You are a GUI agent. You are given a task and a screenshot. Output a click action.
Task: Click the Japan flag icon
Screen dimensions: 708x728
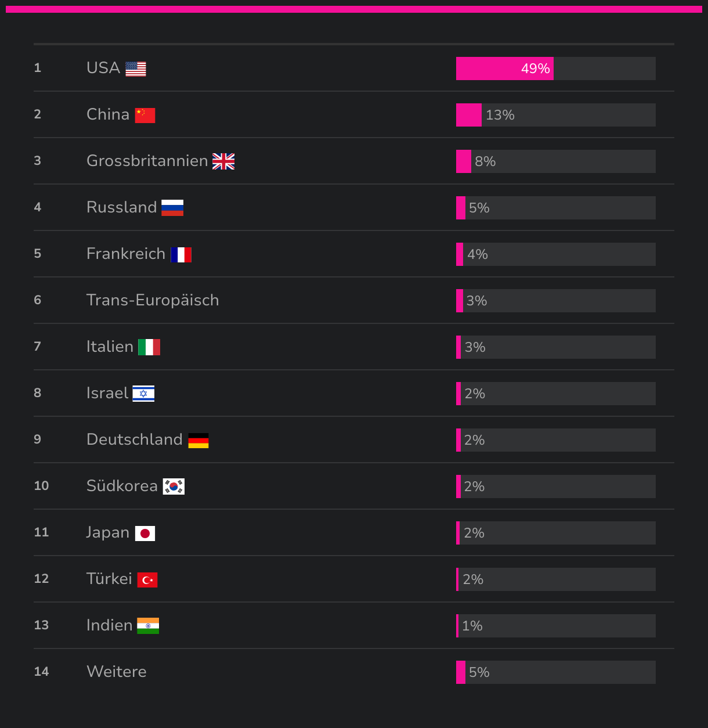145,534
